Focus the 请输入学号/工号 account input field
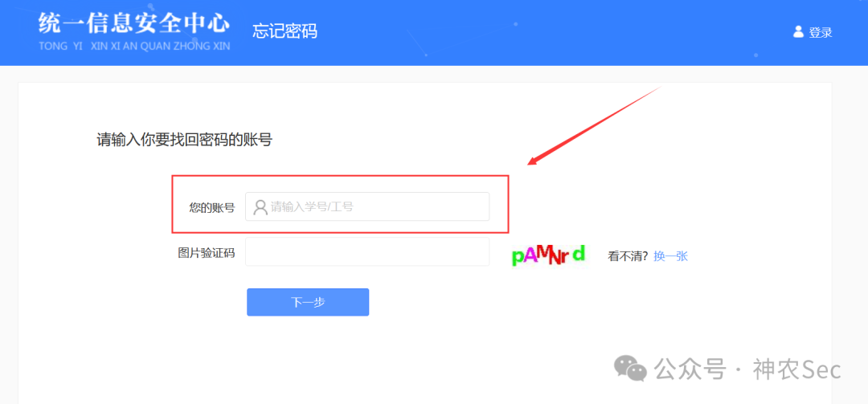Viewport: 868px width, 404px height. (367, 206)
